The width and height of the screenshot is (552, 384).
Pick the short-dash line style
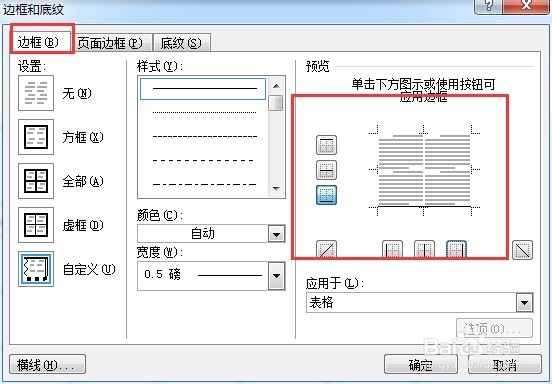(x=204, y=137)
